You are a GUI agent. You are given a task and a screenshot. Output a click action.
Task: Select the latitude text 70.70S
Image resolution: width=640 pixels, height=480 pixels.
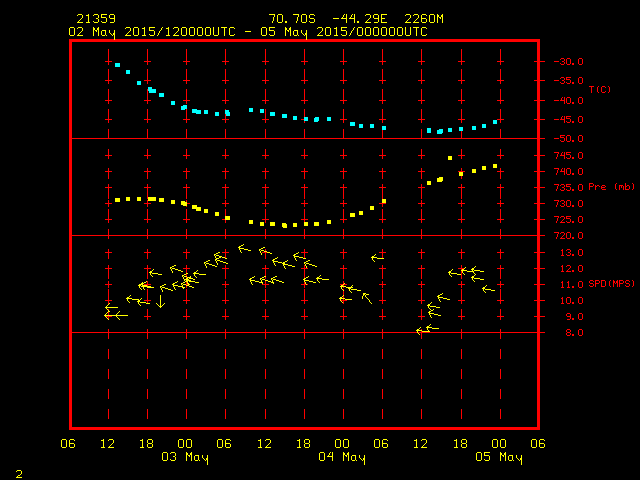tap(292, 19)
